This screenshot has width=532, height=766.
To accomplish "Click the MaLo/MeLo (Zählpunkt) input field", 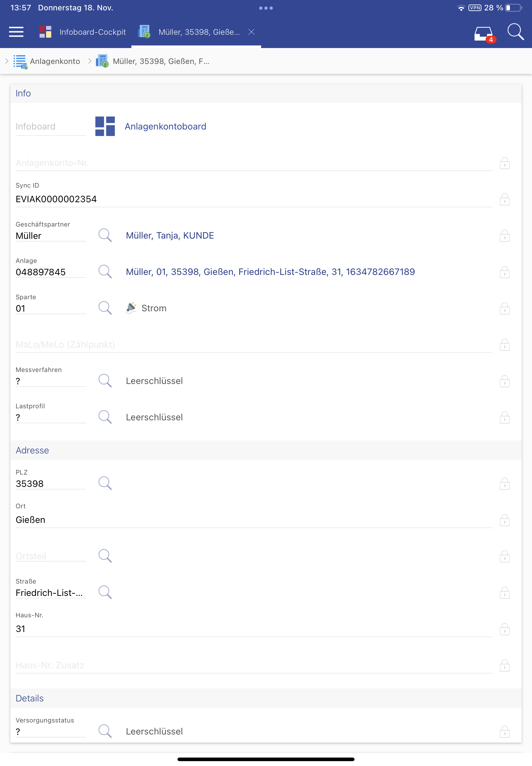I will 253,344.
